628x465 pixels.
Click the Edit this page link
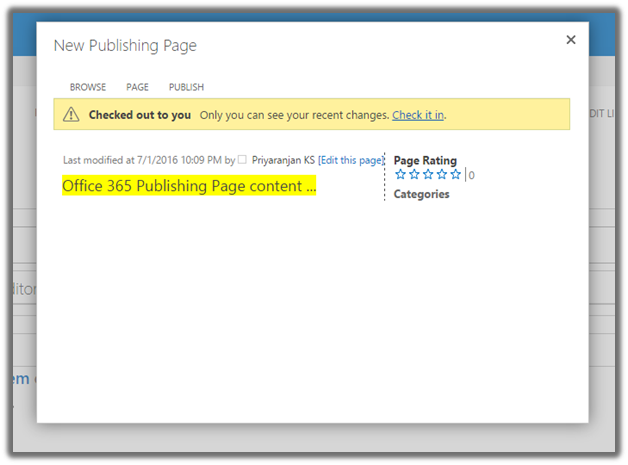pos(351,160)
